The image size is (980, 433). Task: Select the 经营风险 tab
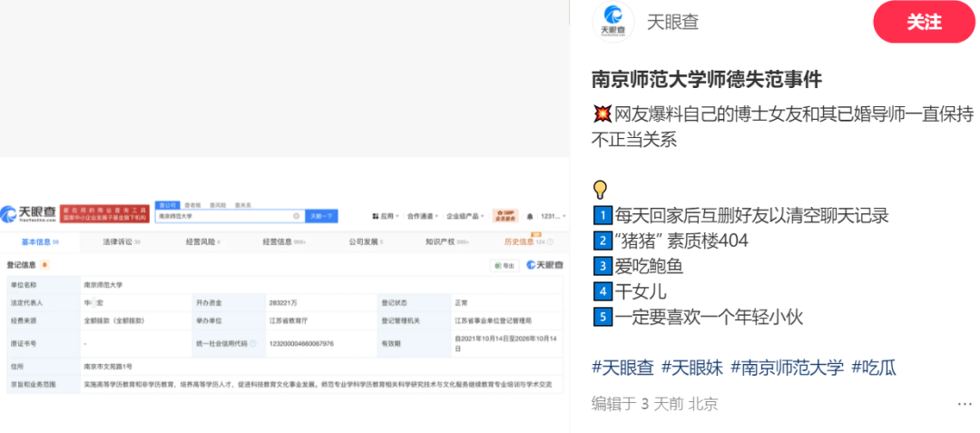pos(201,241)
